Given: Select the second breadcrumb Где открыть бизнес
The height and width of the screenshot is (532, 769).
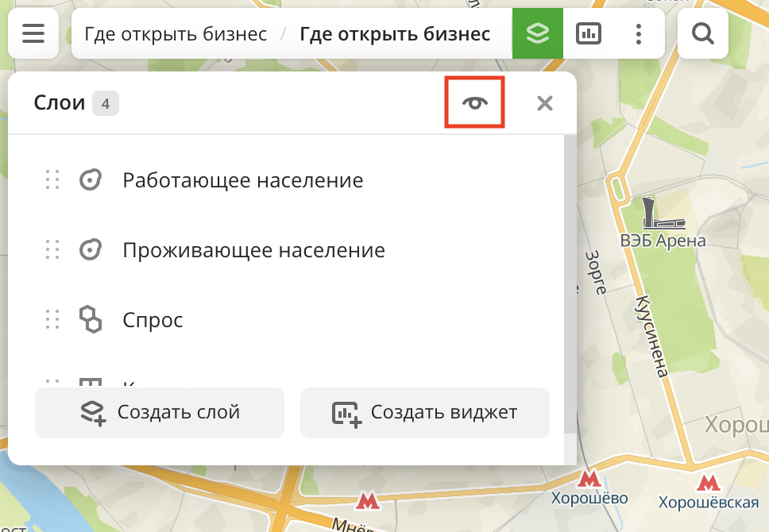Looking at the screenshot, I should coord(394,33).
